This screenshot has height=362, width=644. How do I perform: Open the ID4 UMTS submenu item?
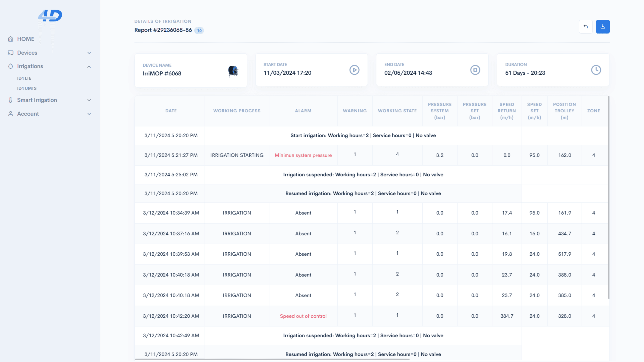tap(27, 88)
